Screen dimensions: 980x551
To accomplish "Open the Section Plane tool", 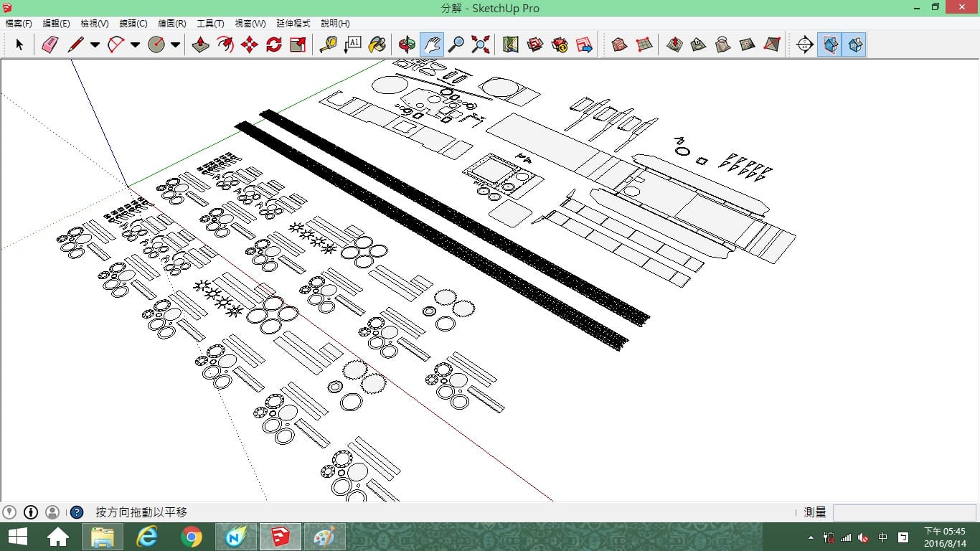I will click(805, 44).
